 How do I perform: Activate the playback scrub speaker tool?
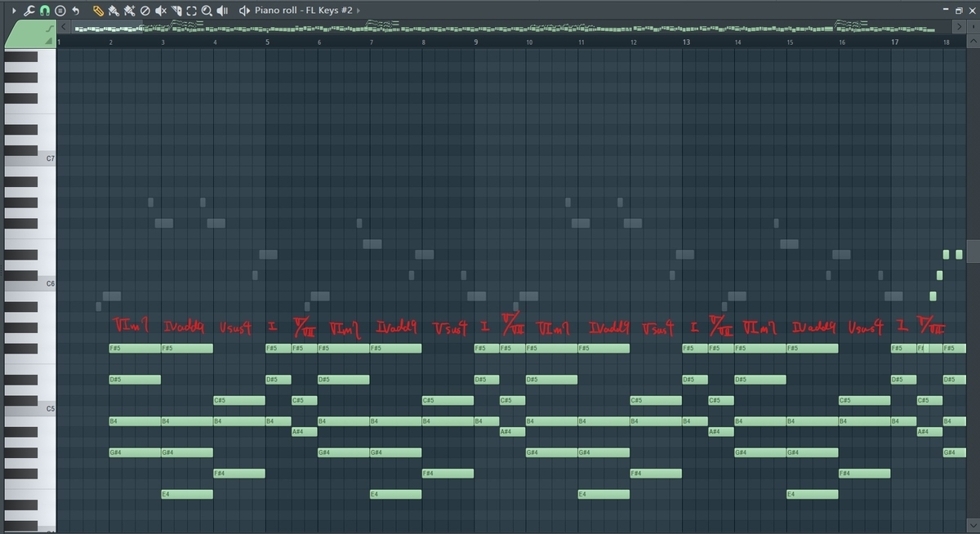[x=222, y=11]
